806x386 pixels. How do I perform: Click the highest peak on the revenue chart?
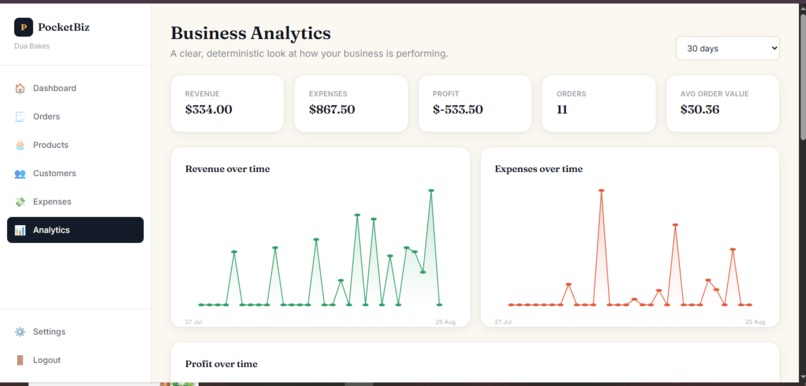coord(431,191)
